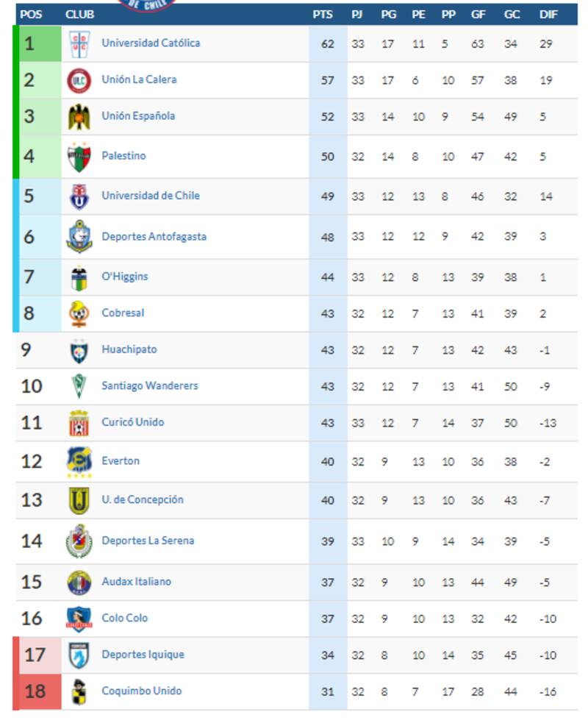Open the O'Higgins team link
Screen dimensions: 588x723
coord(124,277)
